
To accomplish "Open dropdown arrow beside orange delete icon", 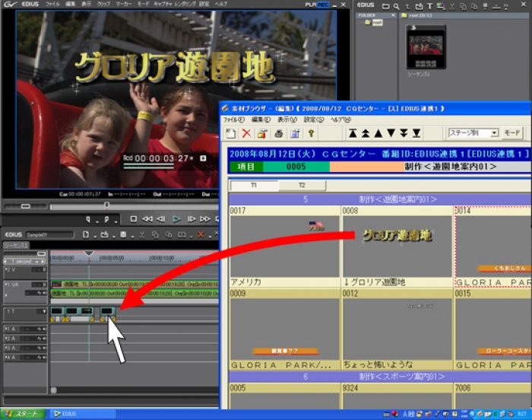I will pyautogui.click(x=210, y=236).
